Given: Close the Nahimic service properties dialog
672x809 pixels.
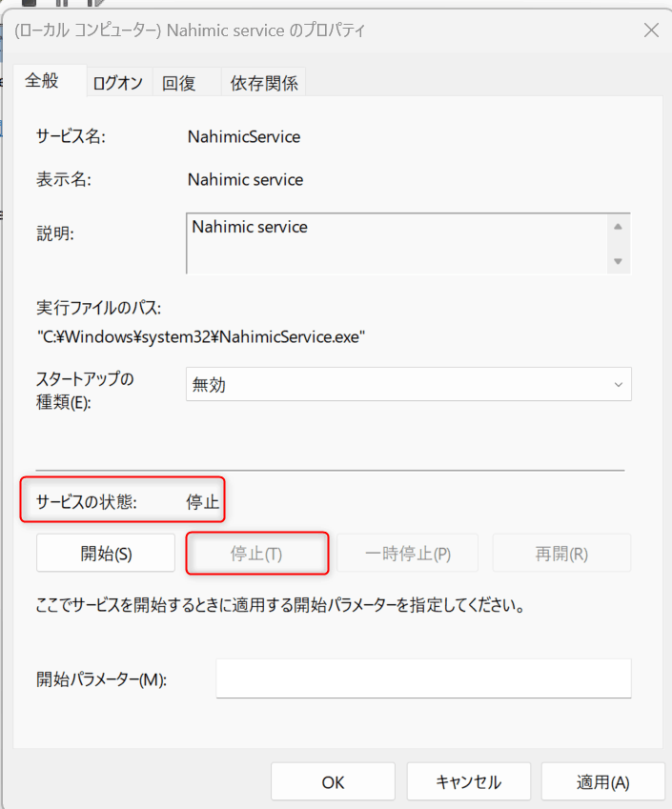Looking at the screenshot, I should [651, 30].
